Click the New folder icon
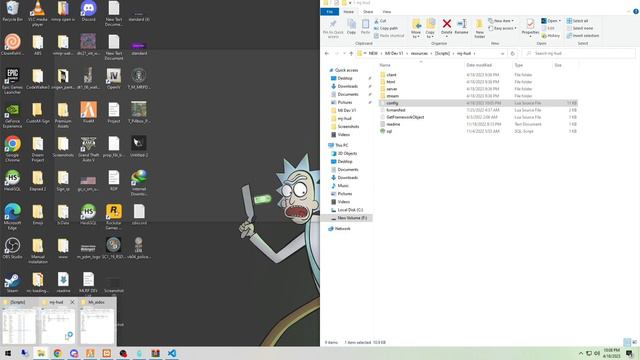 tap(480, 29)
